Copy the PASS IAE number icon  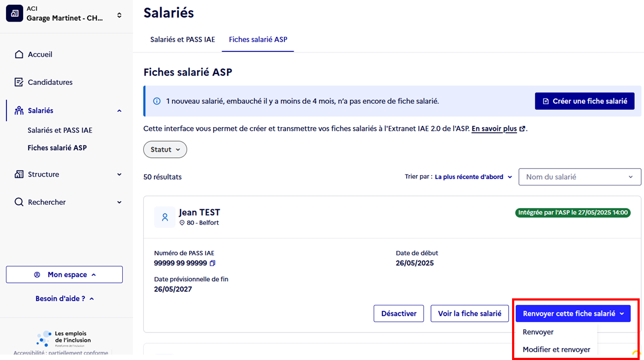(213, 263)
